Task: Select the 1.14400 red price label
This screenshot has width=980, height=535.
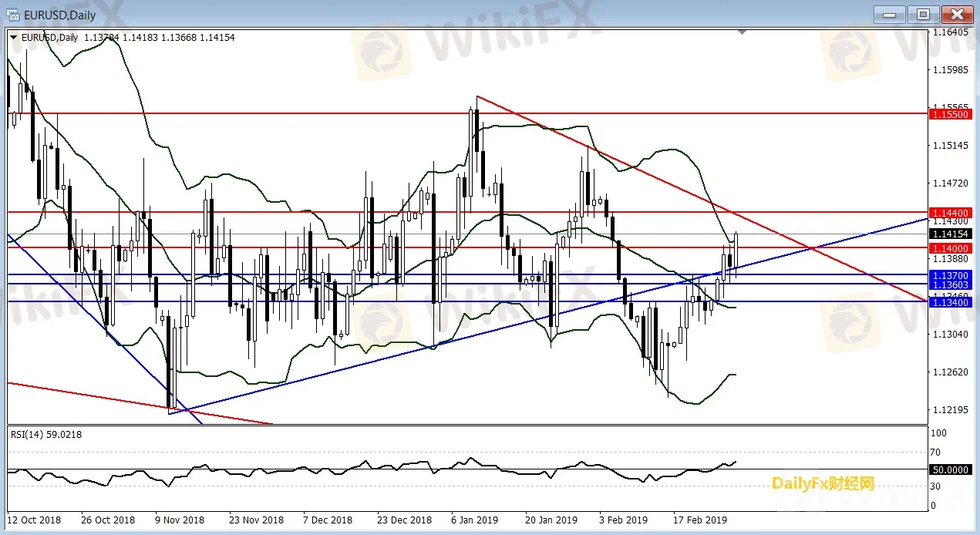Action: pos(950,211)
